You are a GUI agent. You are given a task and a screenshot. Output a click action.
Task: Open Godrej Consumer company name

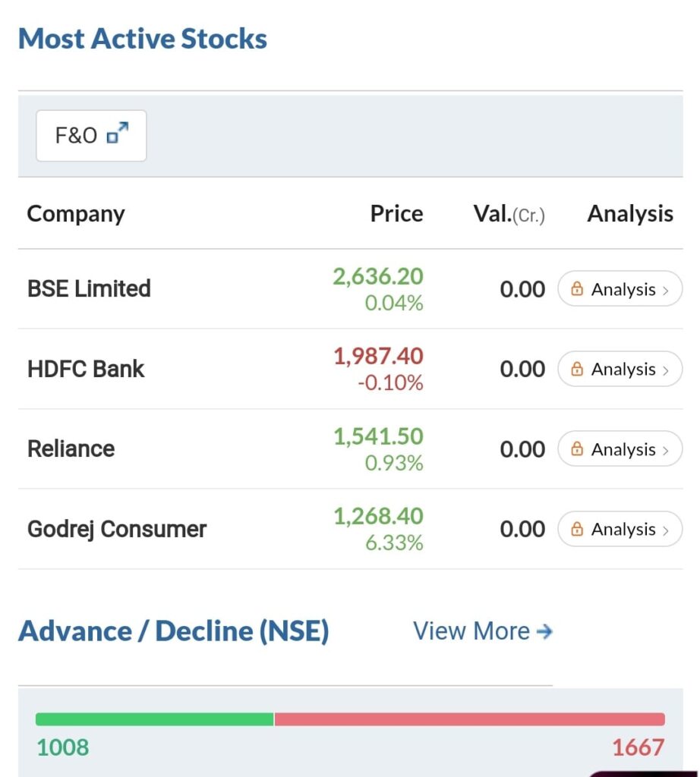pyautogui.click(x=117, y=529)
